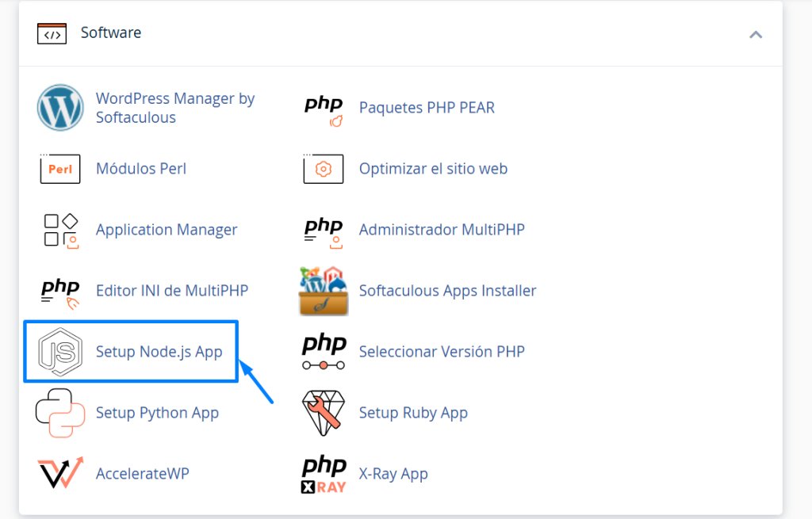Click the website optimize gear icon
The height and width of the screenshot is (519, 812).
(324, 169)
